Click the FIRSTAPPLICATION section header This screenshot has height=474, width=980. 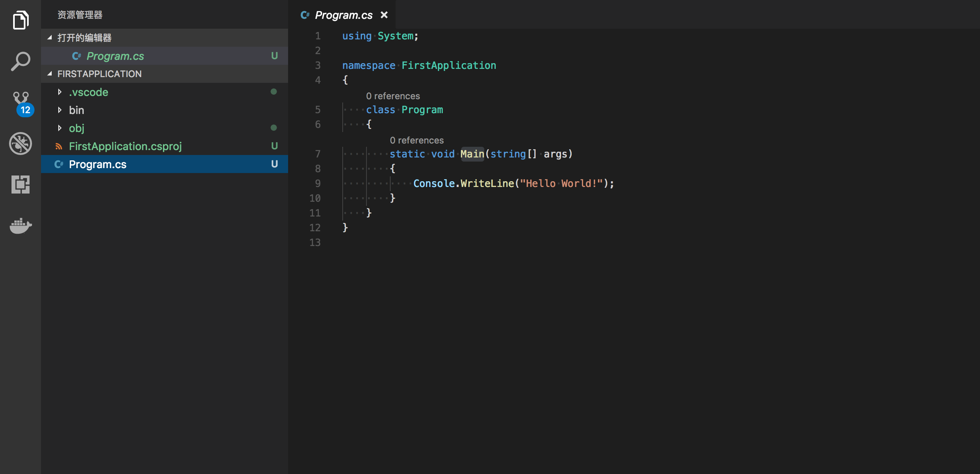[165, 74]
